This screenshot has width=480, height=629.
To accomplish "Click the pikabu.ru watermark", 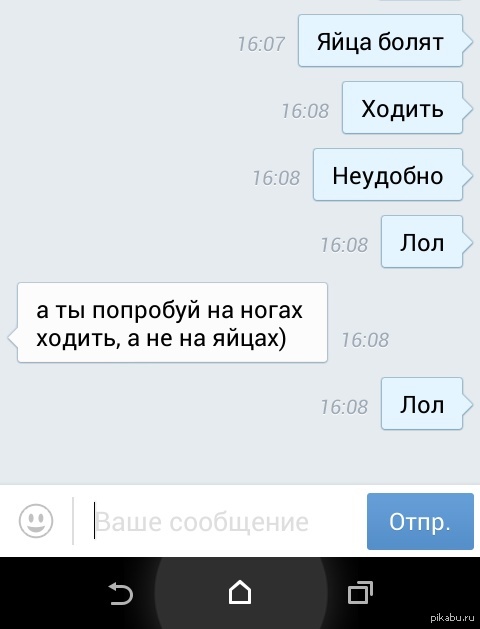I will tap(452, 618).
